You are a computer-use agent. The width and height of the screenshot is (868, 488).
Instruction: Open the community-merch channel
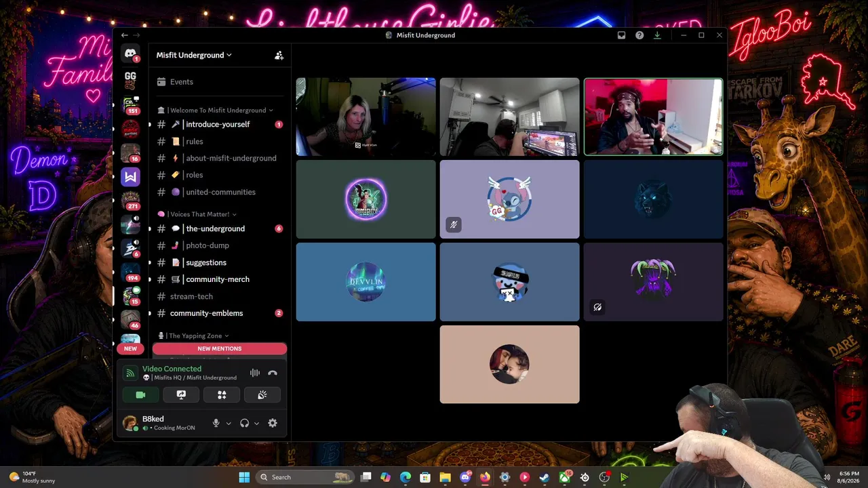coord(219,279)
